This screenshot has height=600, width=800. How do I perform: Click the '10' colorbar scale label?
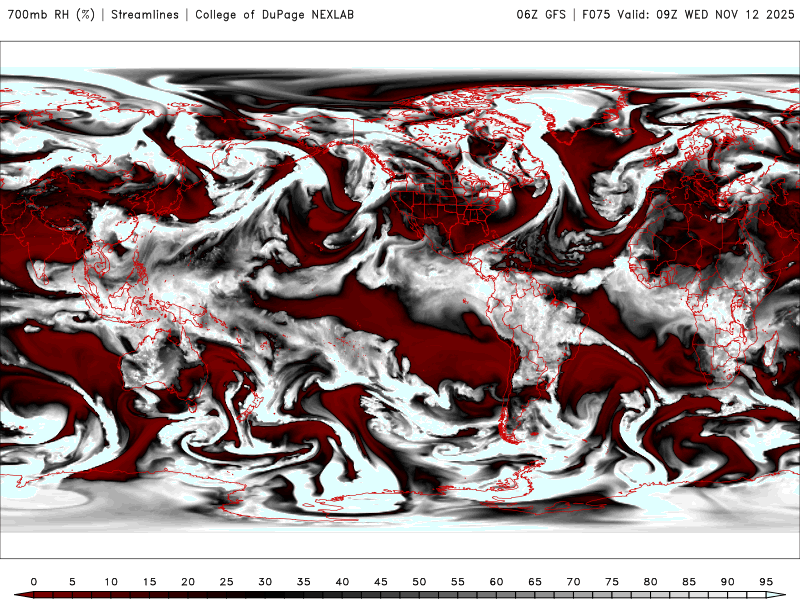(111, 582)
